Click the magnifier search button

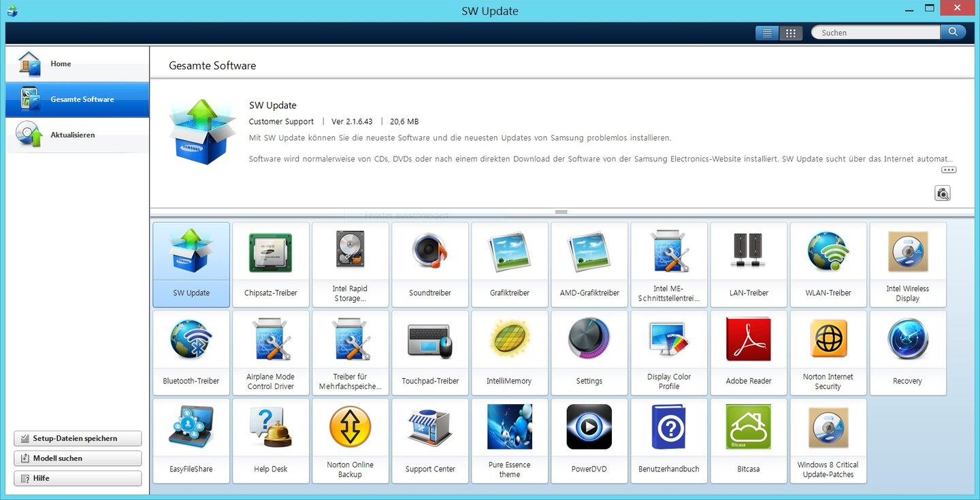pyautogui.click(x=953, y=32)
